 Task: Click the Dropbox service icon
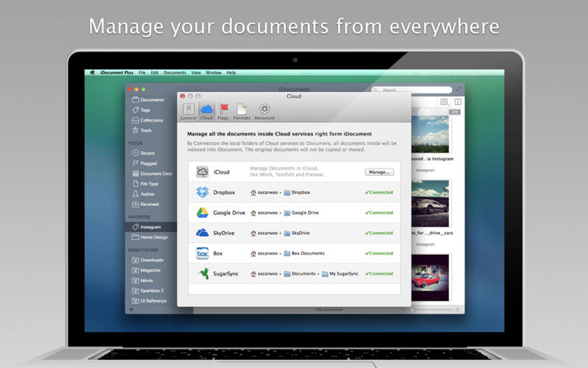point(203,192)
